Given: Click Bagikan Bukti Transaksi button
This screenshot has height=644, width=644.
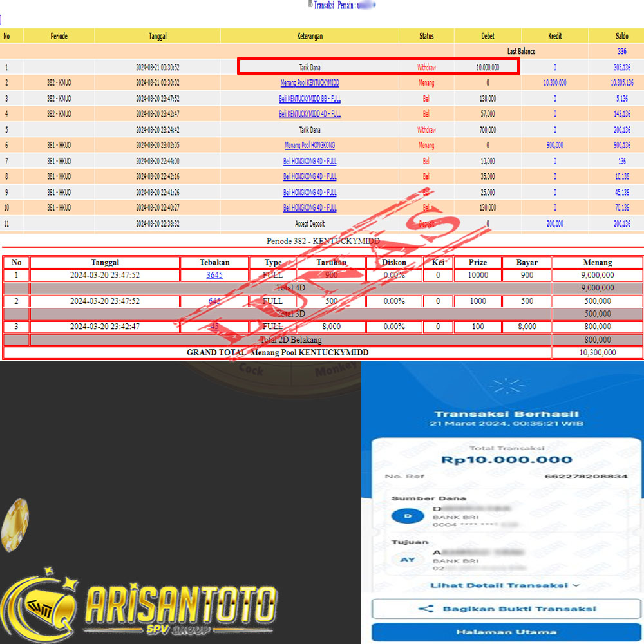Looking at the screenshot, I should (506, 609).
